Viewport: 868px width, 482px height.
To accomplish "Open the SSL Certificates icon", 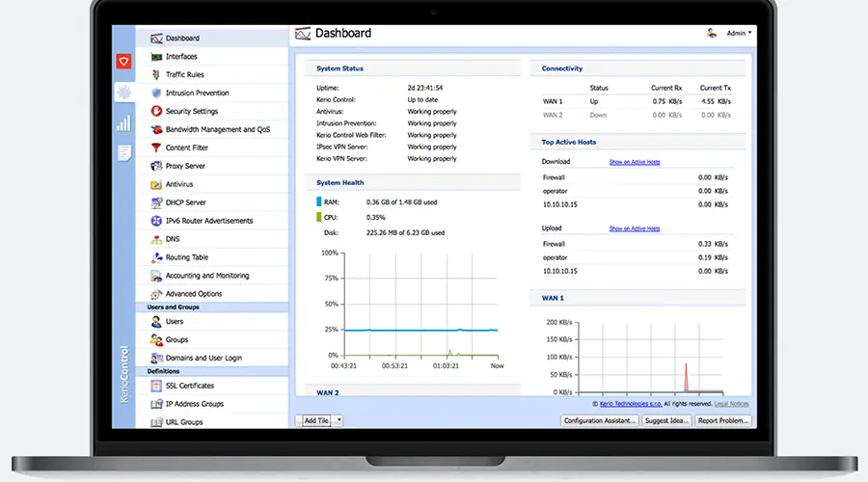I will [156, 386].
